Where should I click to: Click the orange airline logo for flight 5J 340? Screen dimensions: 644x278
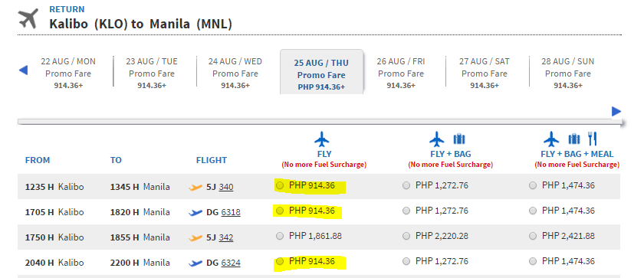[x=195, y=188]
